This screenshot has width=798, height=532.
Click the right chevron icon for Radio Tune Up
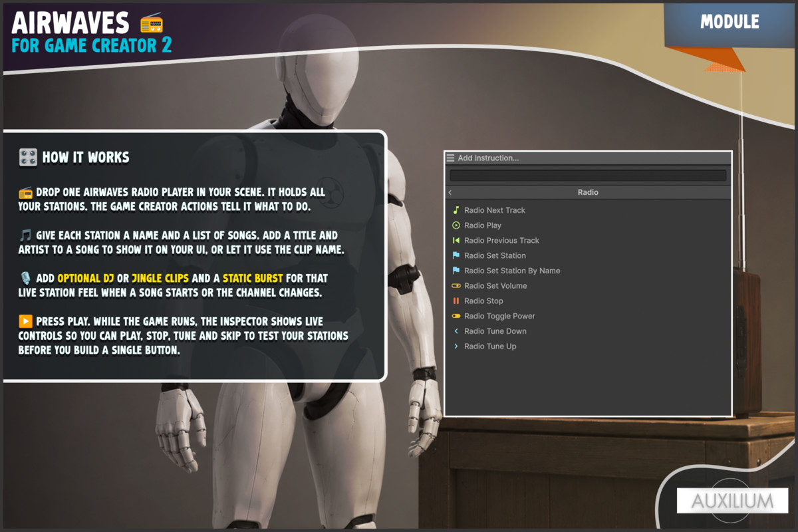pos(456,346)
